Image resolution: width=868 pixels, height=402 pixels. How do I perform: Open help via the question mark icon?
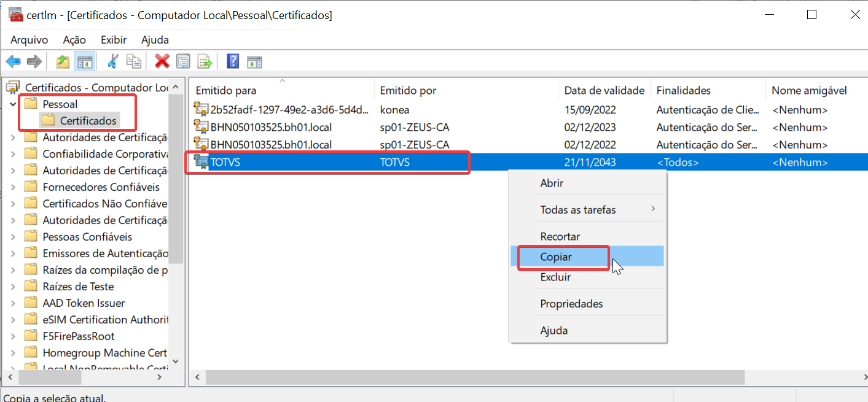233,61
